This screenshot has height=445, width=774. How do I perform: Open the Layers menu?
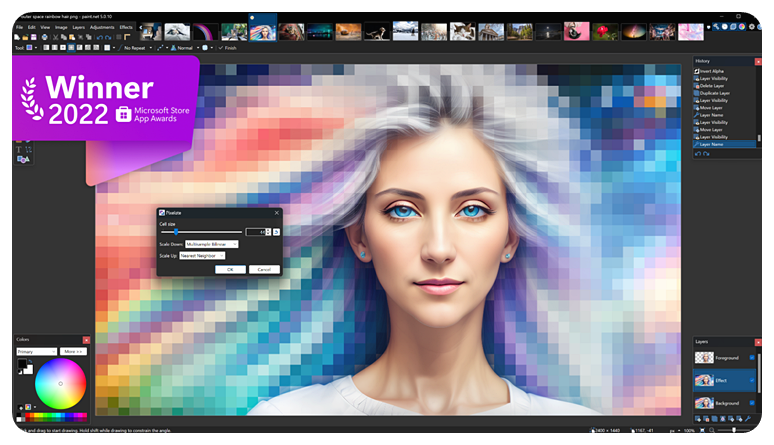pyautogui.click(x=79, y=27)
